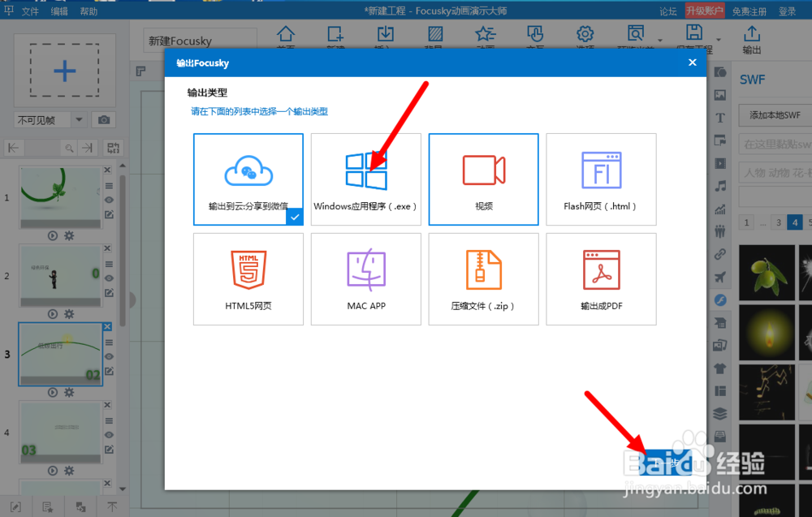Screen dimensions: 812x517
Task: Select the olive SWF thumbnail
Action: coord(767,273)
